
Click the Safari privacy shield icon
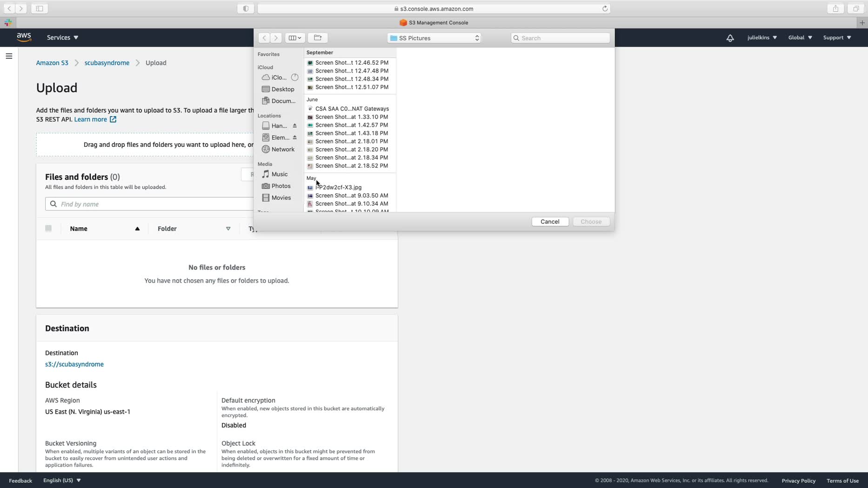click(246, 8)
